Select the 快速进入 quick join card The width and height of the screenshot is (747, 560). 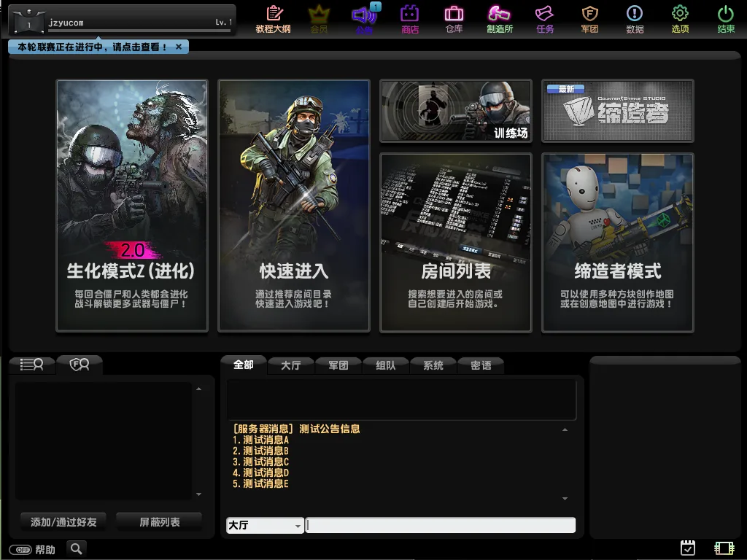click(x=294, y=206)
